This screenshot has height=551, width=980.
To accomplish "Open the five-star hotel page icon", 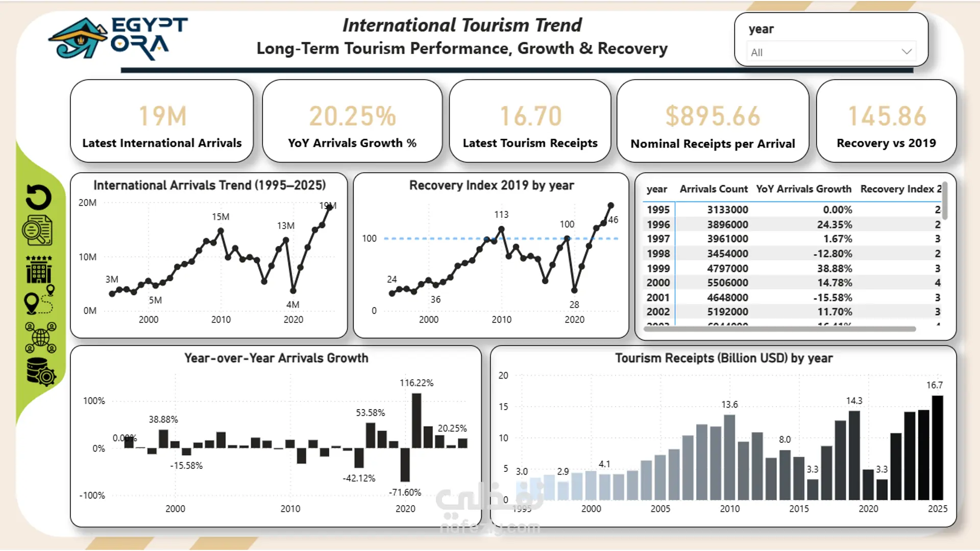I will click(39, 269).
